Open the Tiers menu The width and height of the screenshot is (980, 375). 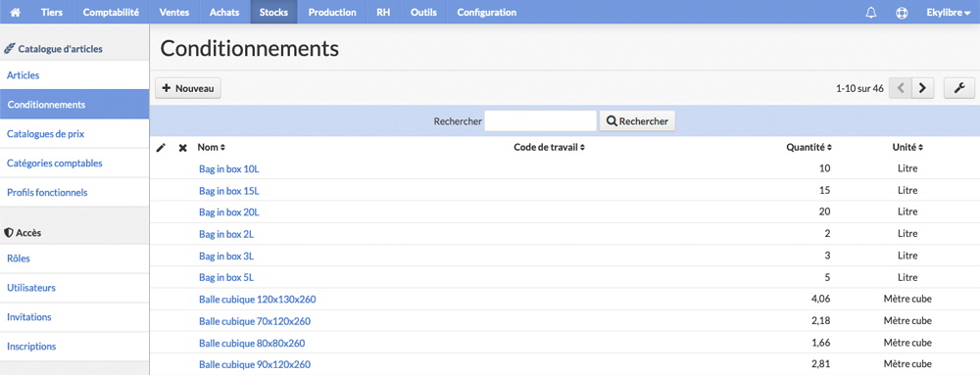pyautogui.click(x=52, y=12)
